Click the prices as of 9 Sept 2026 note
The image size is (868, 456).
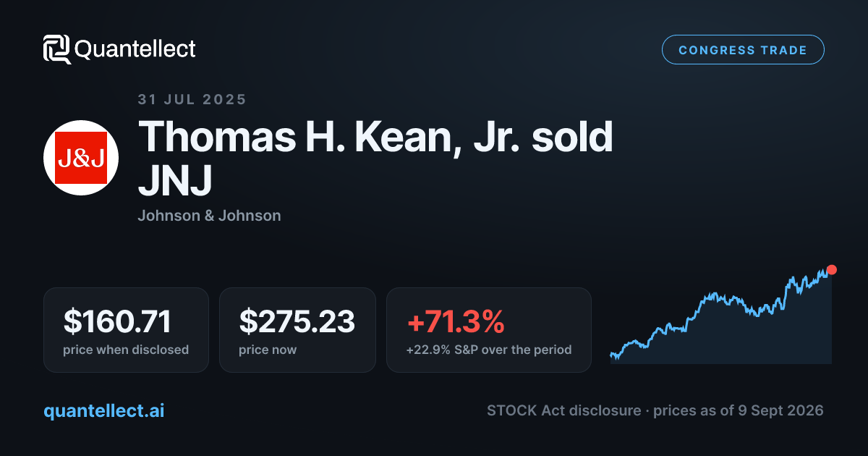(x=738, y=410)
